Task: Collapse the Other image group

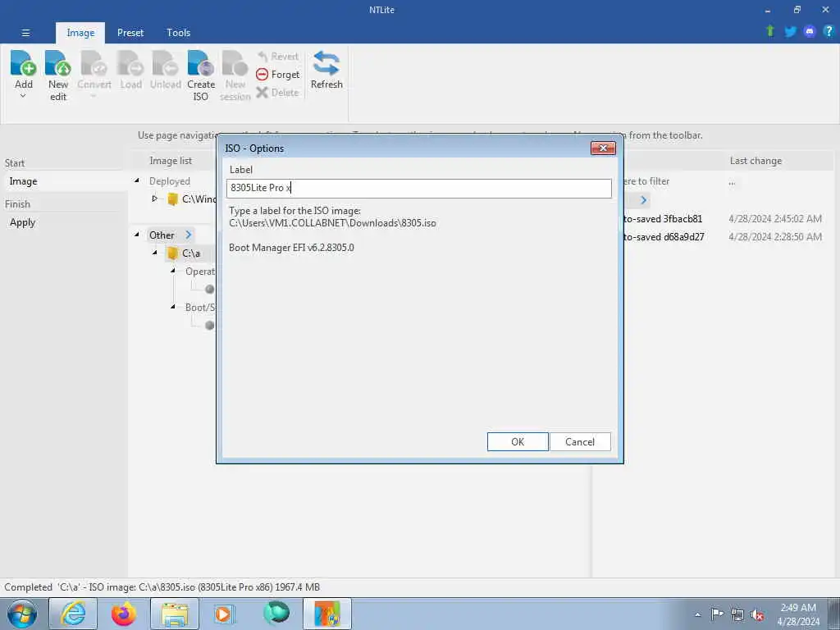Action: [137, 235]
